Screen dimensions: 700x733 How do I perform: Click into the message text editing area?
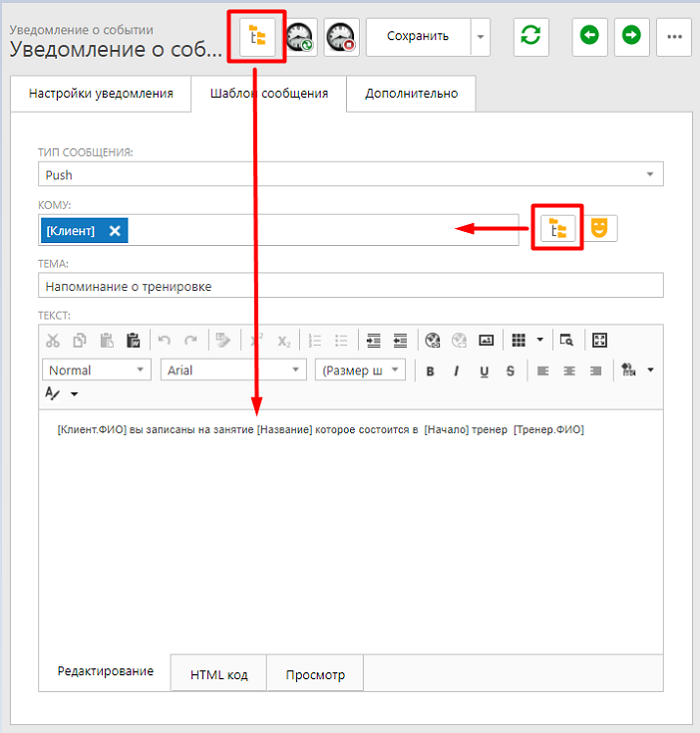[x=351, y=532]
